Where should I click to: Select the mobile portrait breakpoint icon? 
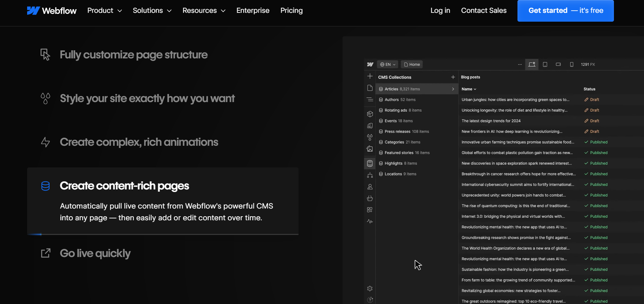[x=571, y=64]
